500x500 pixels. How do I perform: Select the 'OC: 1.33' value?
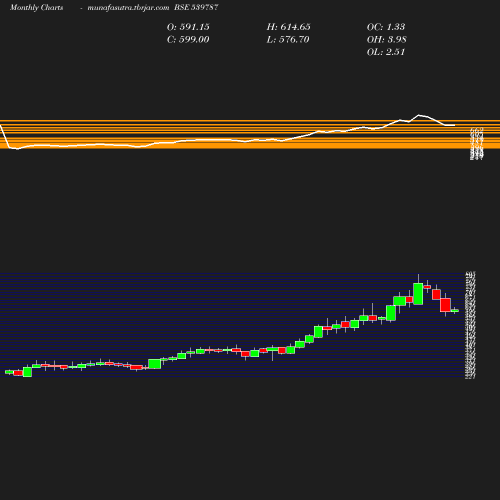(x=386, y=27)
